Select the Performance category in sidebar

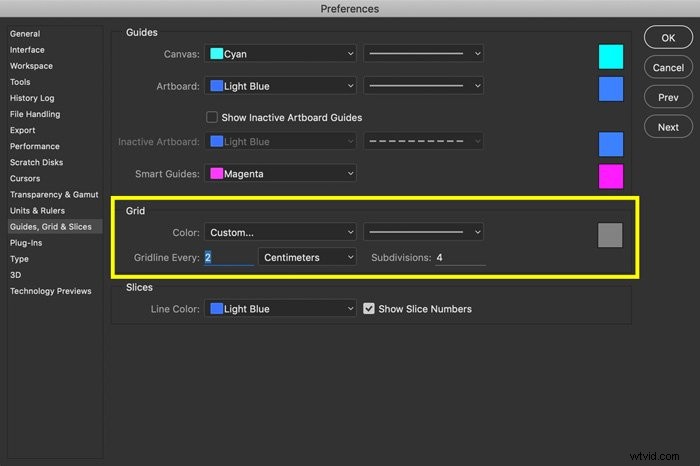[x=35, y=146]
